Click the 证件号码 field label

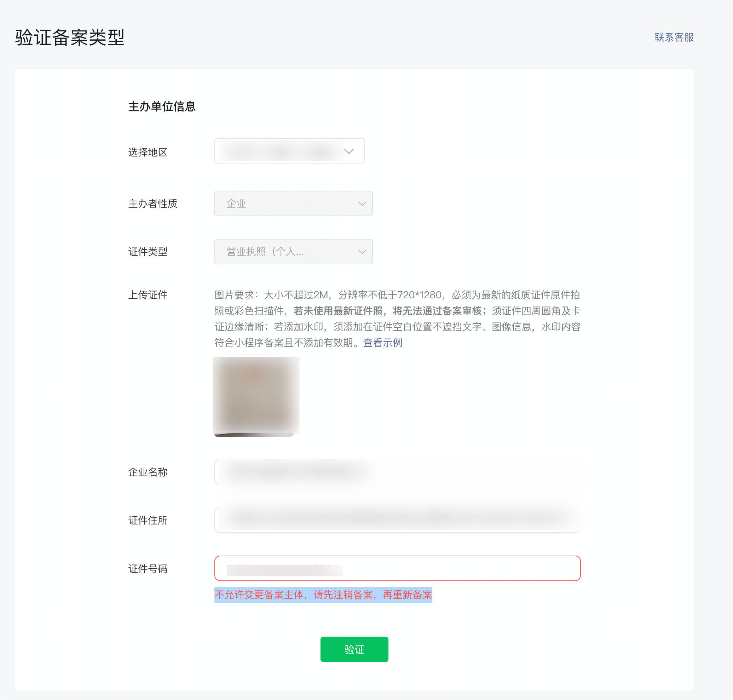coord(148,569)
